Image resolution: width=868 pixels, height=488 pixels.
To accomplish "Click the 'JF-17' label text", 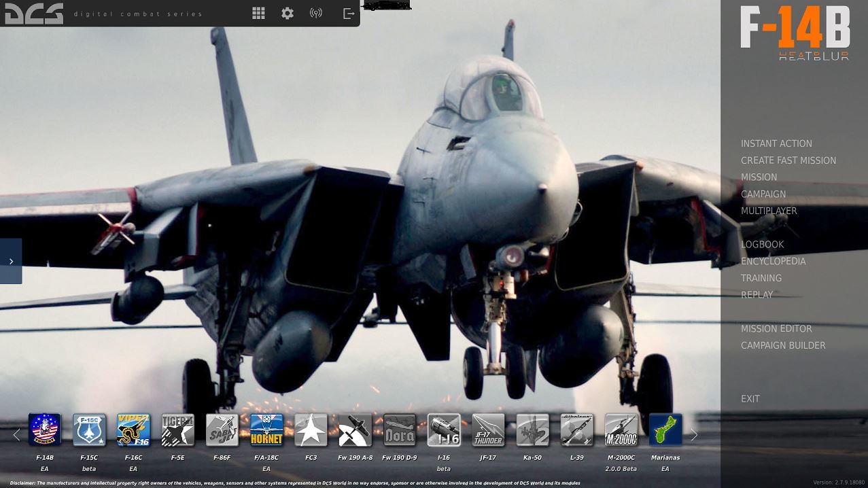I will pos(488,458).
